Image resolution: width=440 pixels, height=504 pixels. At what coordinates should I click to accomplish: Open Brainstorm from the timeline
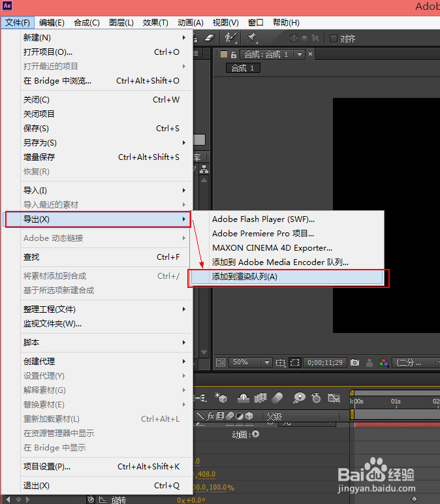(x=299, y=398)
